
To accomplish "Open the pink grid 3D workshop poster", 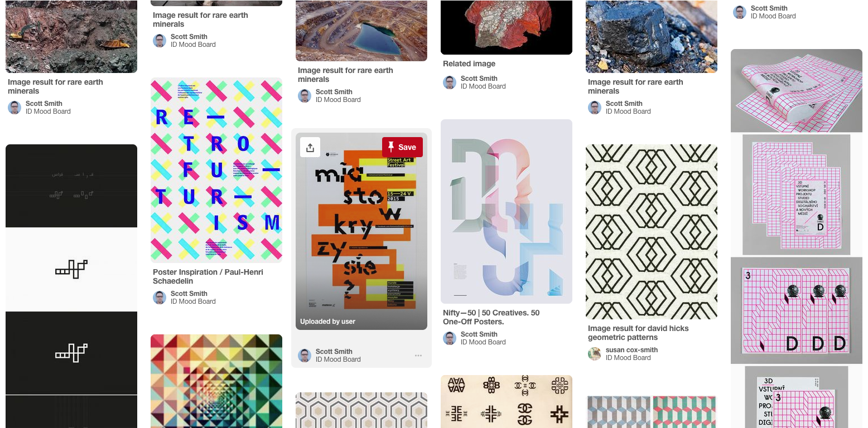I will [x=797, y=239].
